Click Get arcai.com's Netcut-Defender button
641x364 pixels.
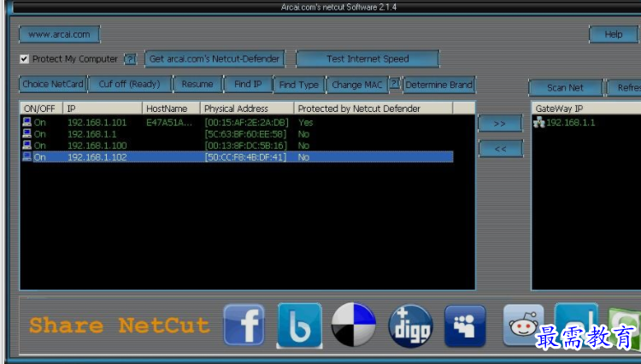tap(215, 59)
